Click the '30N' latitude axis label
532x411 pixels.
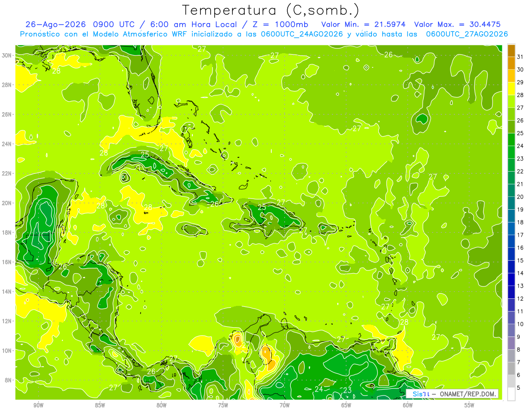click(8, 55)
